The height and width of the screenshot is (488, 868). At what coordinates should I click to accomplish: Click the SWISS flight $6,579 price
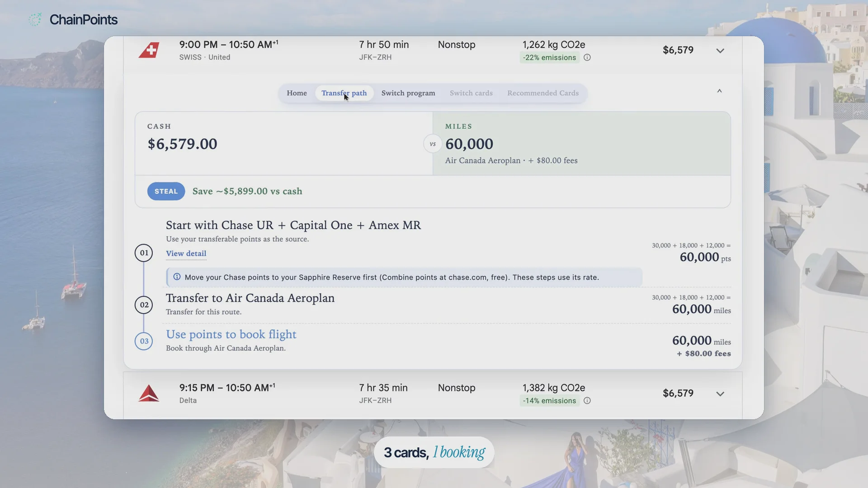[678, 50]
